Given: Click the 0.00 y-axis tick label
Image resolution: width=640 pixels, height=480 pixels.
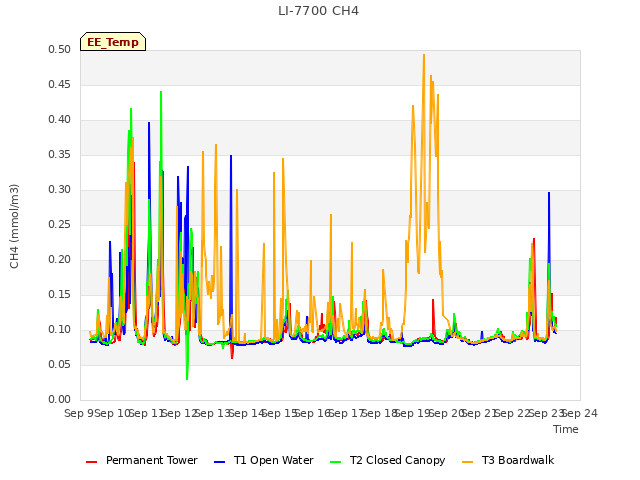Looking at the screenshot, I should pyautogui.click(x=60, y=400).
